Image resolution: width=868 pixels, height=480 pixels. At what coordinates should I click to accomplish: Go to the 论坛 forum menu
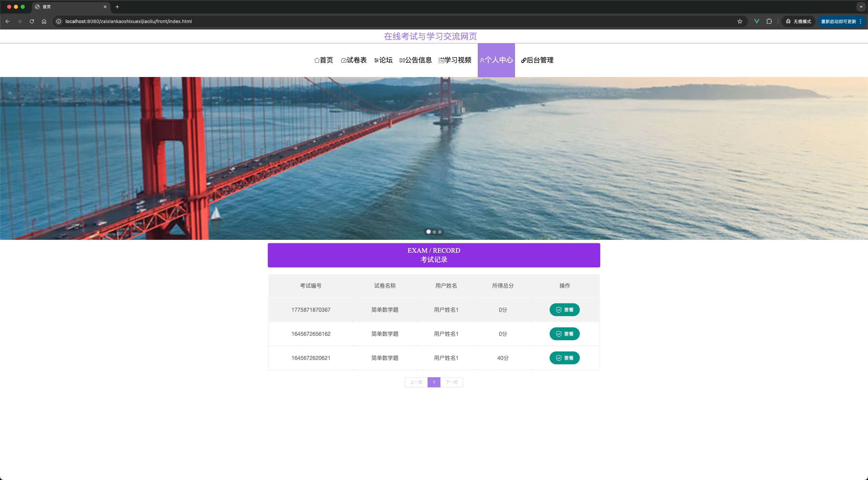tap(383, 60)
